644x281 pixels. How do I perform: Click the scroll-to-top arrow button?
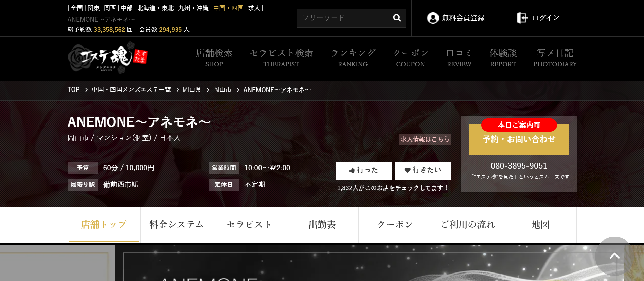[614, 256]
